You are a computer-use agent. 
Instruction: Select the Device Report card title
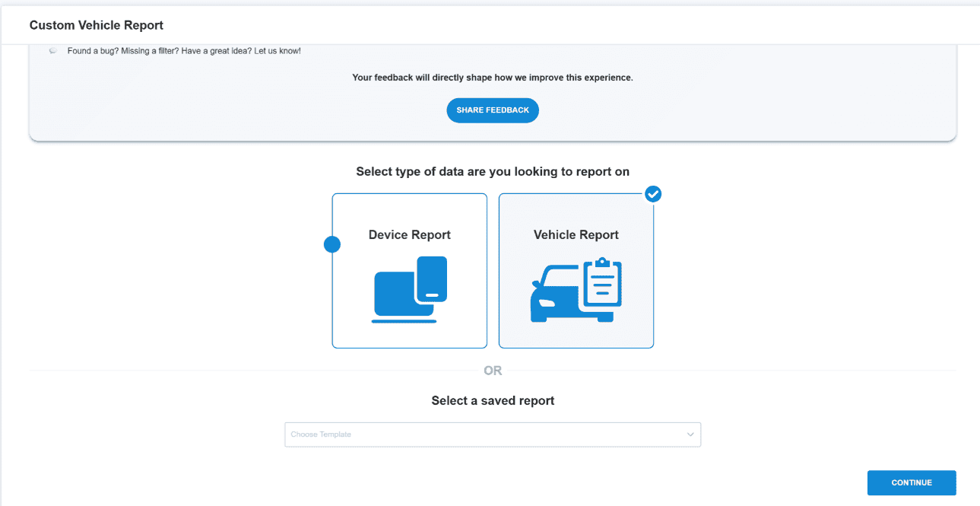409,235
